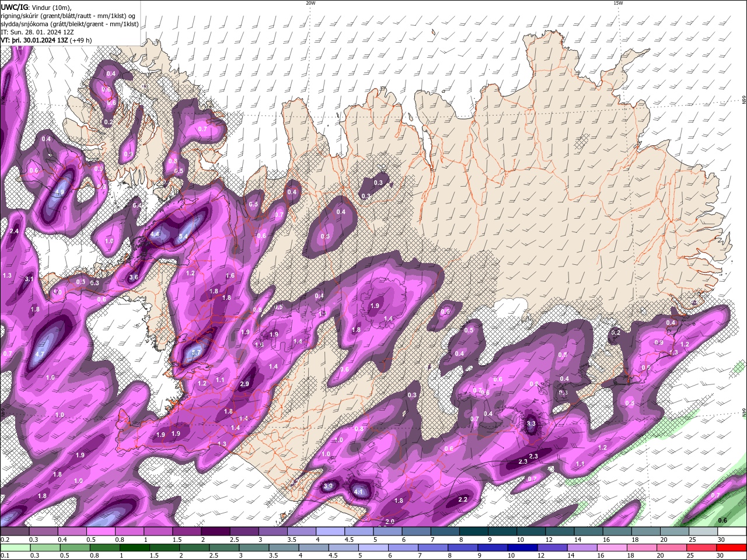The image size is (747, 560).
Task: Click the UWC/IG title in the header box
Action: tap(14, 7)
